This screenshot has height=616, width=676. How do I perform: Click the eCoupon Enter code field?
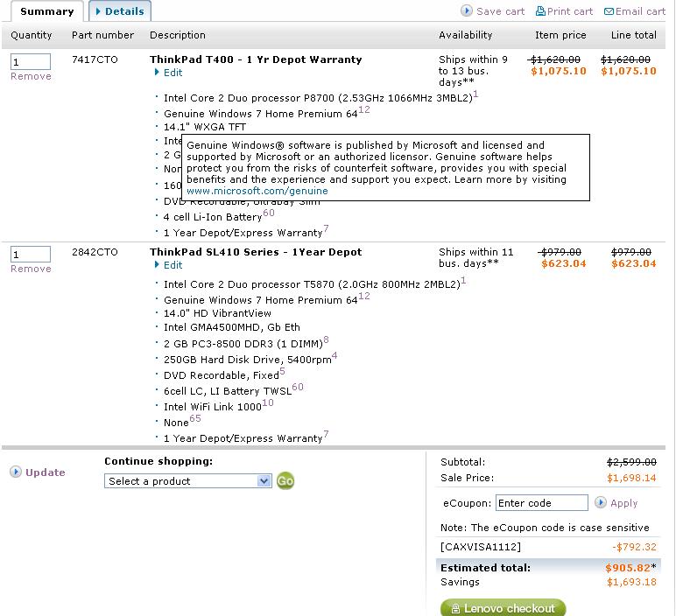(541, 503)
